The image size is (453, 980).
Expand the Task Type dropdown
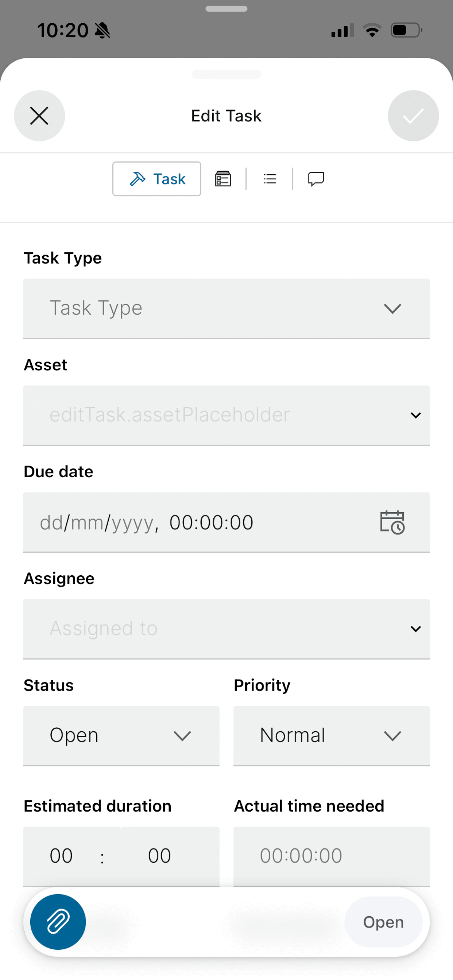(x=226, y=308)
